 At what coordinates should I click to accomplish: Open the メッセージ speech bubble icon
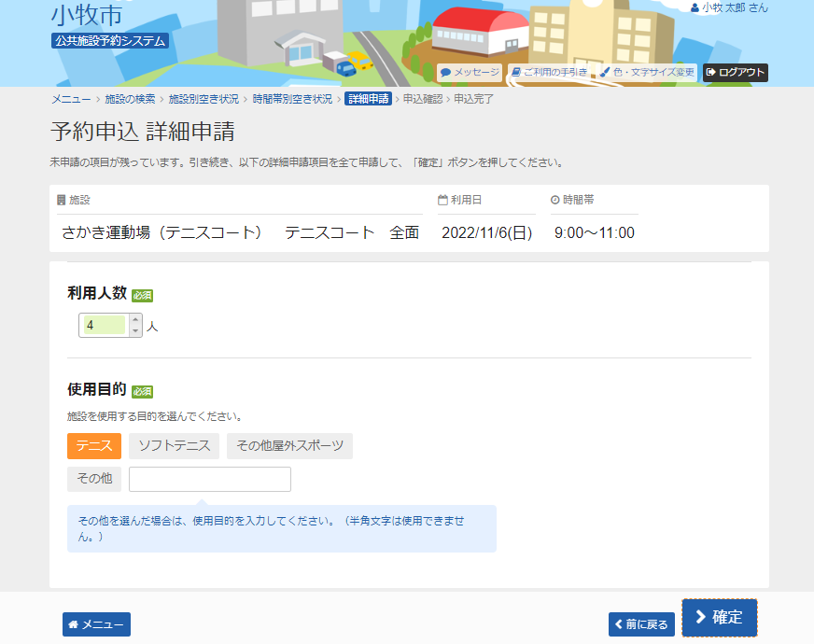[x=446, y=73]
